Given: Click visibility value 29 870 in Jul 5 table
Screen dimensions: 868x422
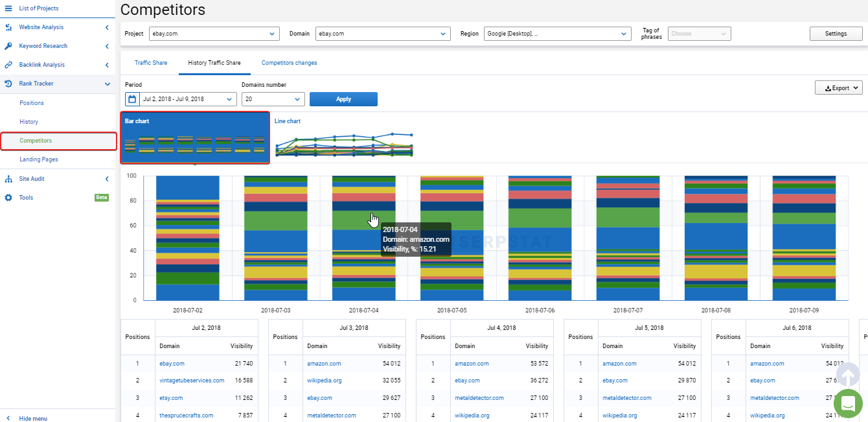Looking at the screenshot, I should (x=686, y=381).
